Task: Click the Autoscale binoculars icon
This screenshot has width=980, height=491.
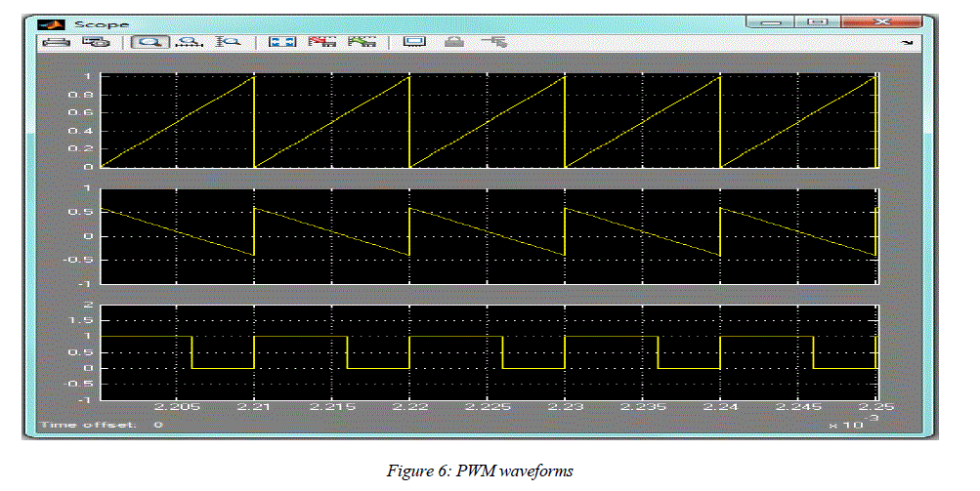Action: 282,42
